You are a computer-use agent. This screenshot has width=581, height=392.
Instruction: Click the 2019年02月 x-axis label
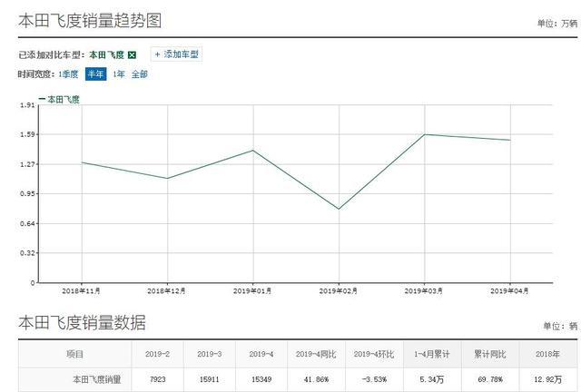coord(339,291)
